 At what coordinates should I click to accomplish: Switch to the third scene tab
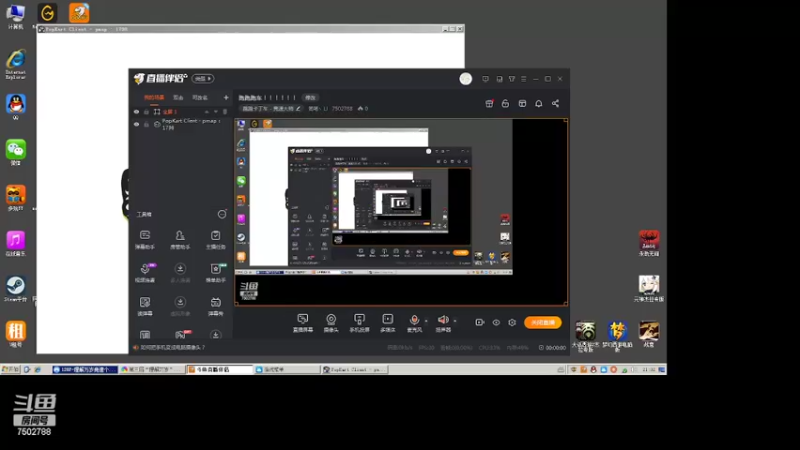click(200, 97)
